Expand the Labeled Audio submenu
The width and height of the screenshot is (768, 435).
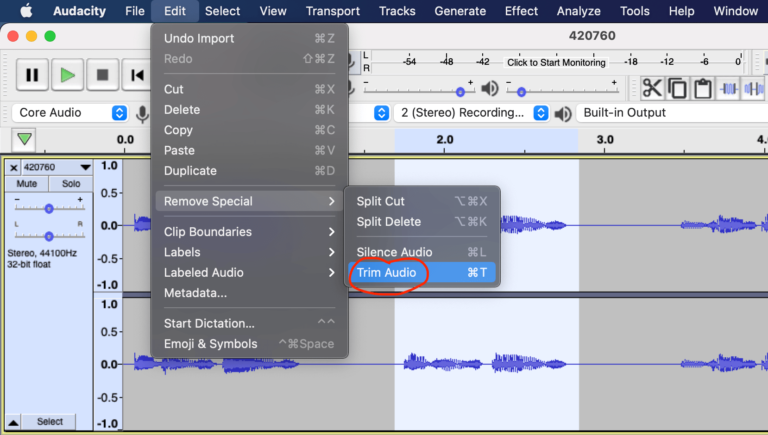249,273
